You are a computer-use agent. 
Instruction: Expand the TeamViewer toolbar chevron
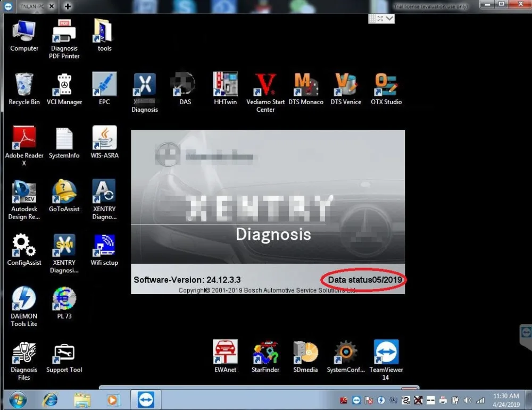[390, 18]
